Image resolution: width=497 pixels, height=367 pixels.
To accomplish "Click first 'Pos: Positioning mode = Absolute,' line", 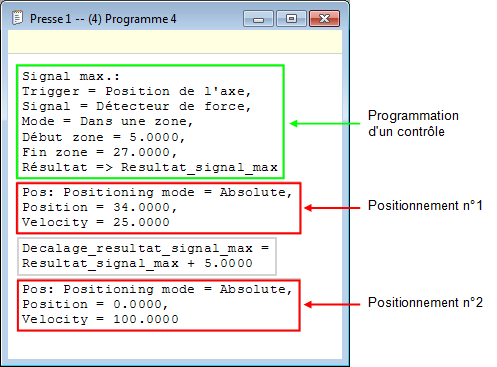I will click(x=157, y=192).
